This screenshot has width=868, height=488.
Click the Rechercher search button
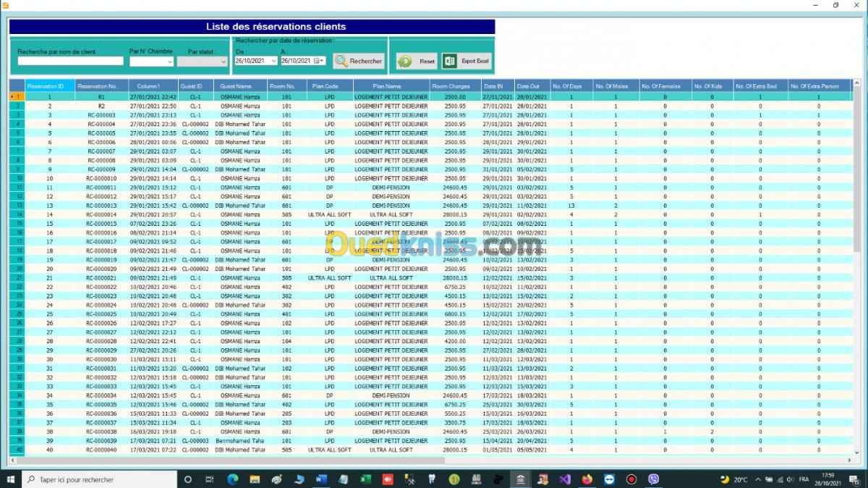359,61
